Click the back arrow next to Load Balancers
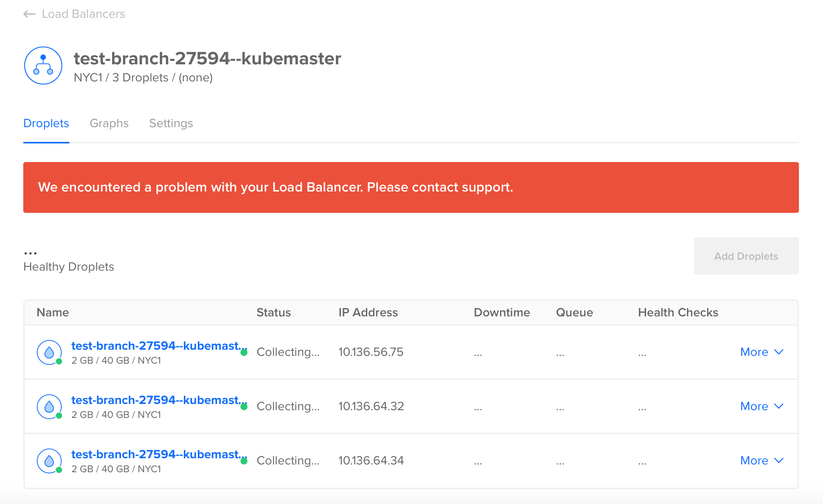The image size is (823, 504). (x=29, y=14)
